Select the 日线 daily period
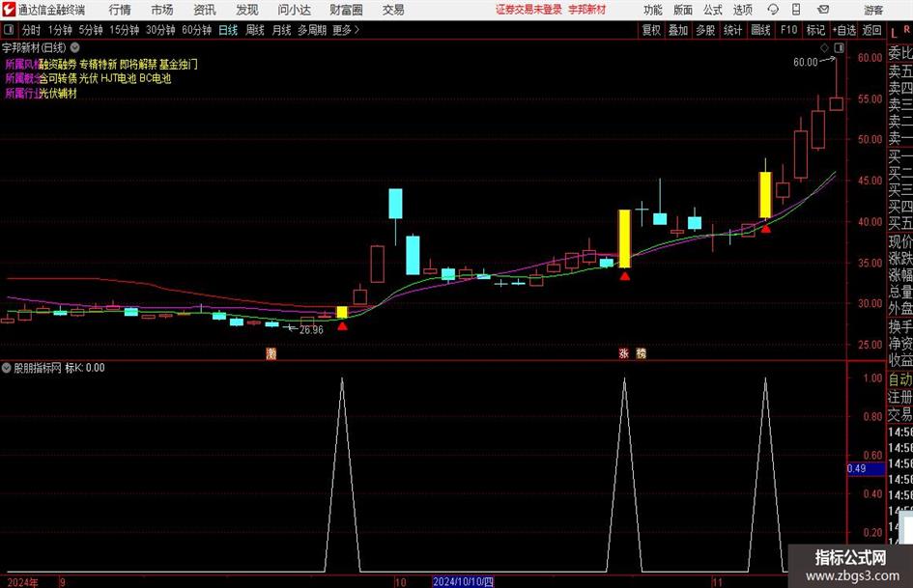 pos(228,30)
